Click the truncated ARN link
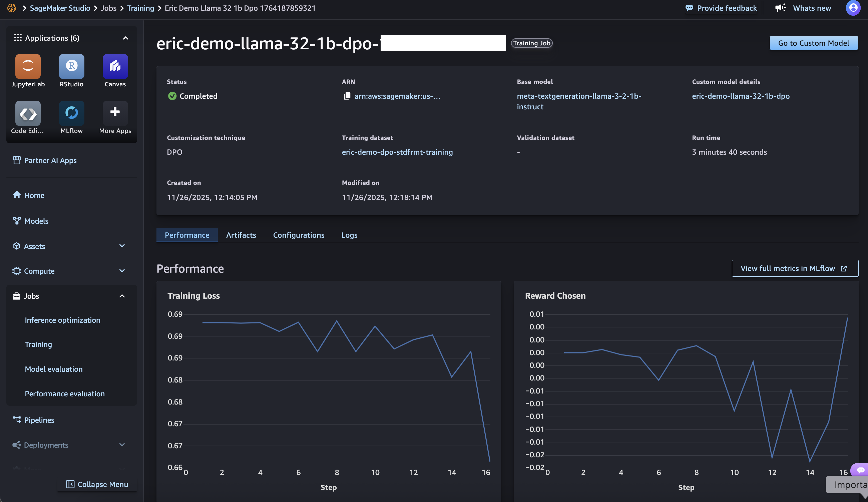868x502 pixels. (x=398, y=96)
